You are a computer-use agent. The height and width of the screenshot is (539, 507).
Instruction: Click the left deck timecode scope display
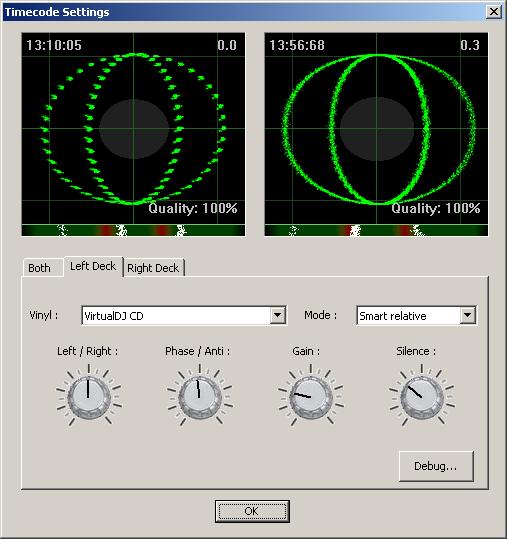(133, 128)
